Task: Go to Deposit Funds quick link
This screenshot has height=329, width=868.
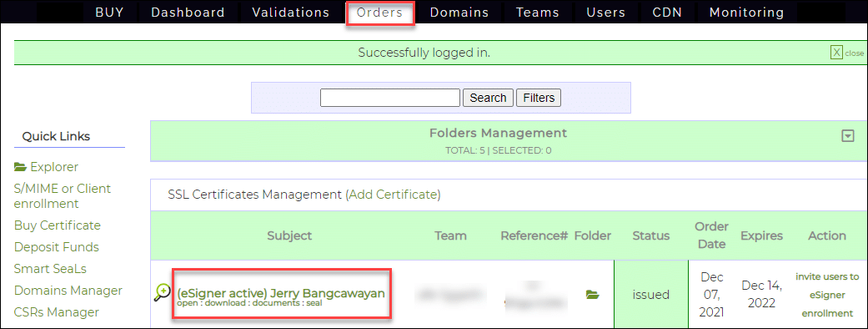Action: [x=57, y=247]
